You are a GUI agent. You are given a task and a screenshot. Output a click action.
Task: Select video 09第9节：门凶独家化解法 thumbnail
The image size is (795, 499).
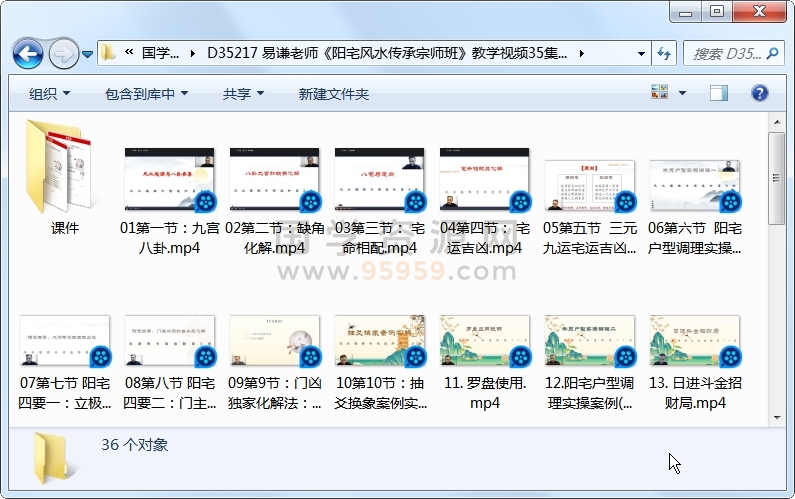point(274,340)
